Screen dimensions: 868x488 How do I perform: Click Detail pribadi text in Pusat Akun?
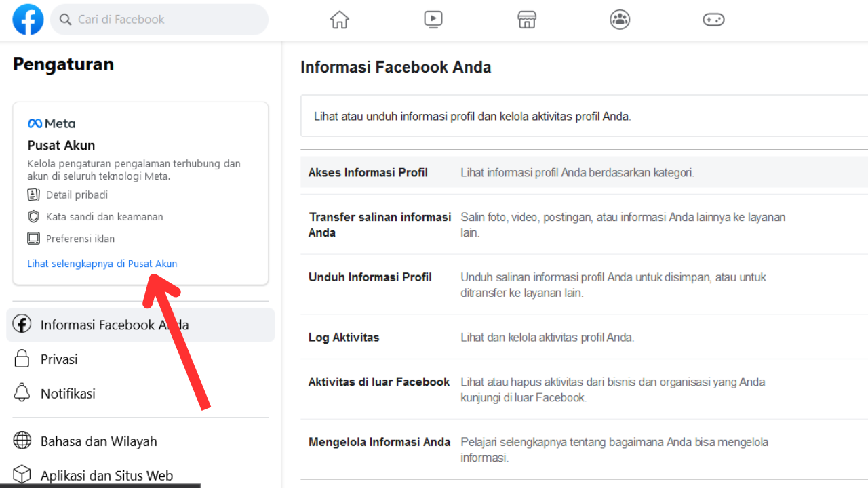[x=77, y=195]
